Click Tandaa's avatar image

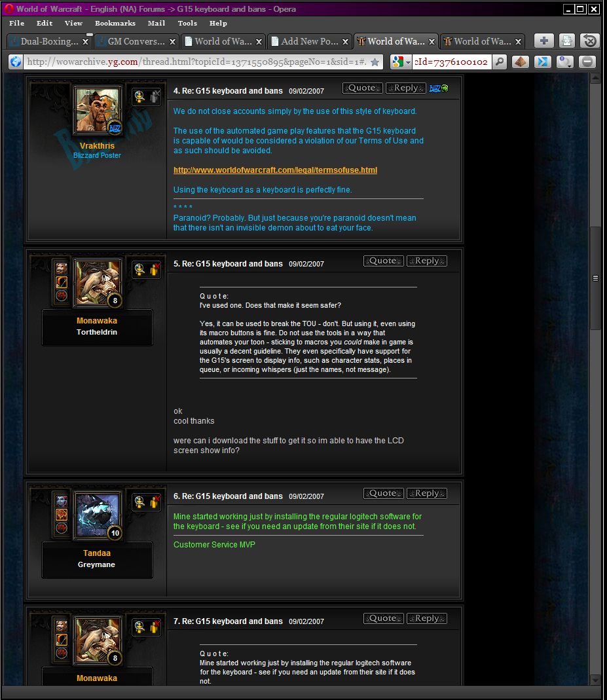98,515
